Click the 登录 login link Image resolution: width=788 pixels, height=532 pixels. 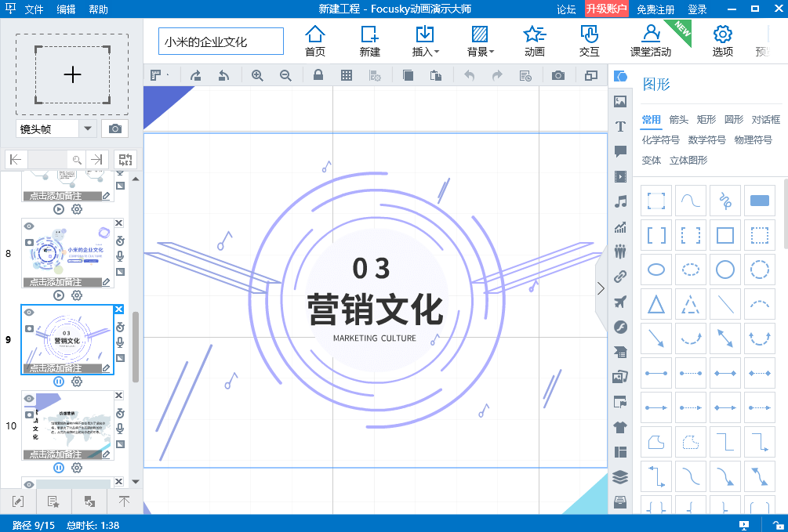tap(697, 9)
